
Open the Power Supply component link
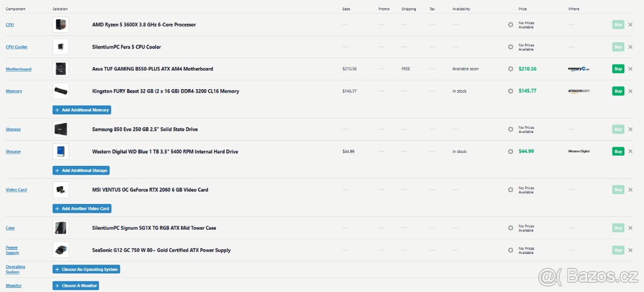12,250
